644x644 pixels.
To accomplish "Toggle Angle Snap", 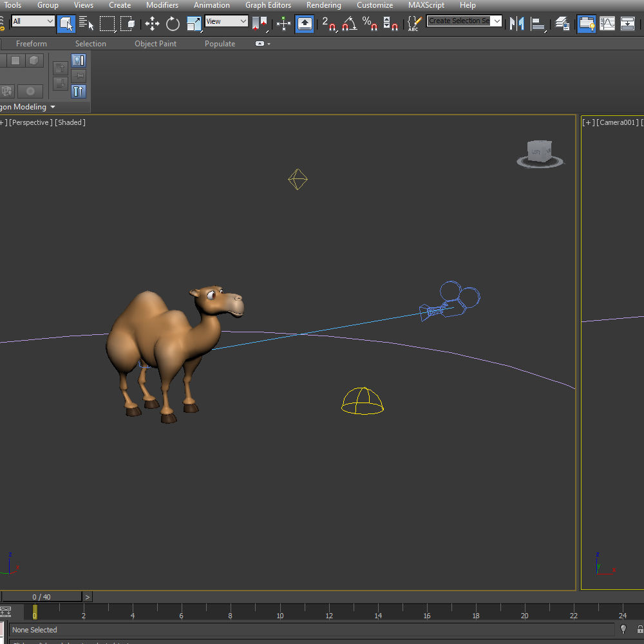I will click(x=350, y=23).
